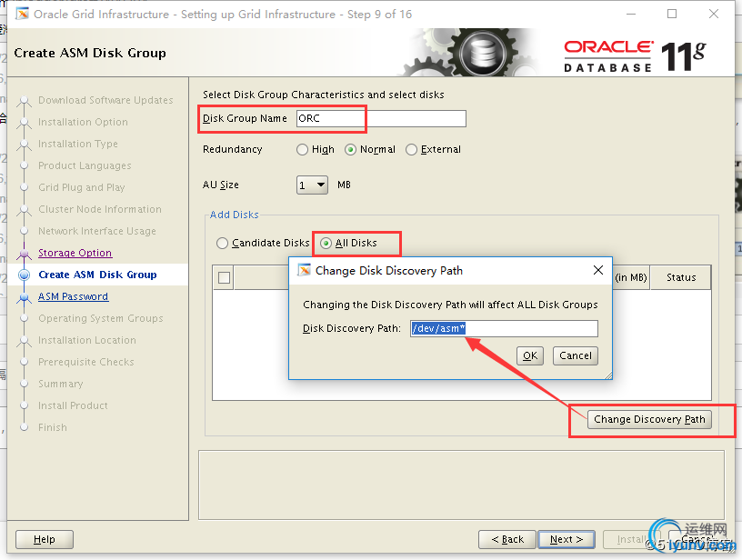Go back with the Back button
Viewport: 742px width, 560px height.
507,539
